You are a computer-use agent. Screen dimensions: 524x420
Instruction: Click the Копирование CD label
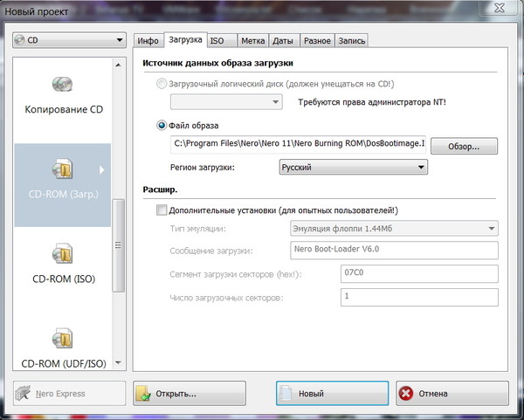coord(64,109)
